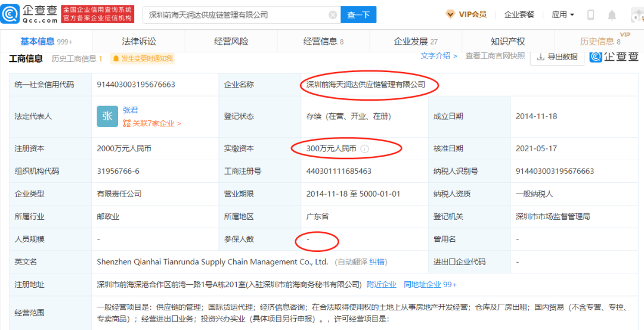Click info icon beside 300万元人民币
This screenshot has width=644, height=330.
(364, 149)
